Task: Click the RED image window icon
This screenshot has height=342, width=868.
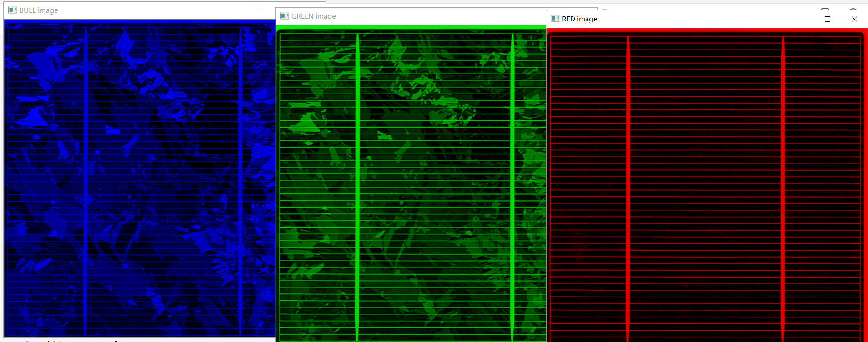Action: click(555, 19)
